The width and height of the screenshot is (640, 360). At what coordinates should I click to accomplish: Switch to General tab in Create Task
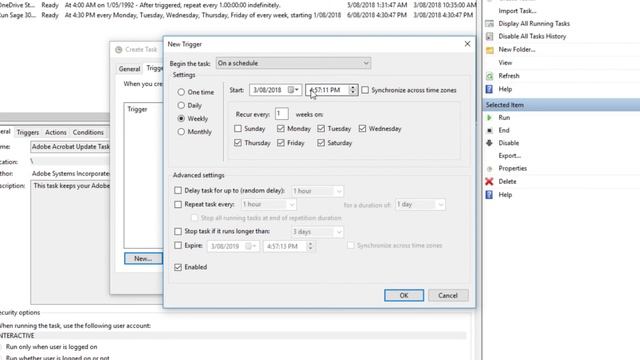[129, 69]
